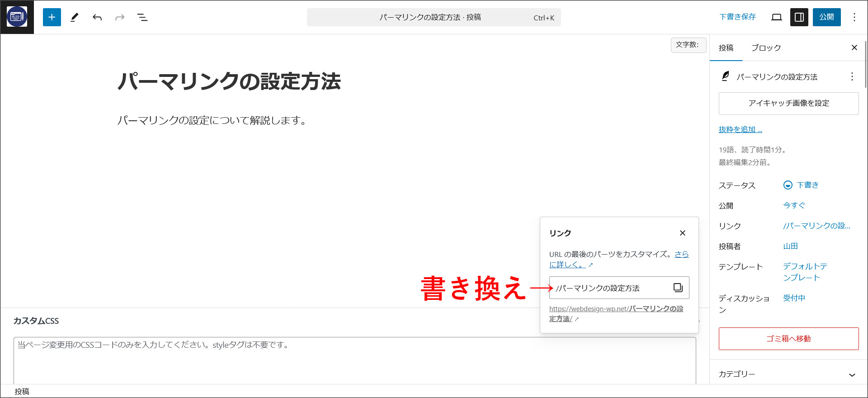Viewport: 868px width, 398px height.
Task: Click ゴミ箱へ移動 button
Action: pos(789,339)
